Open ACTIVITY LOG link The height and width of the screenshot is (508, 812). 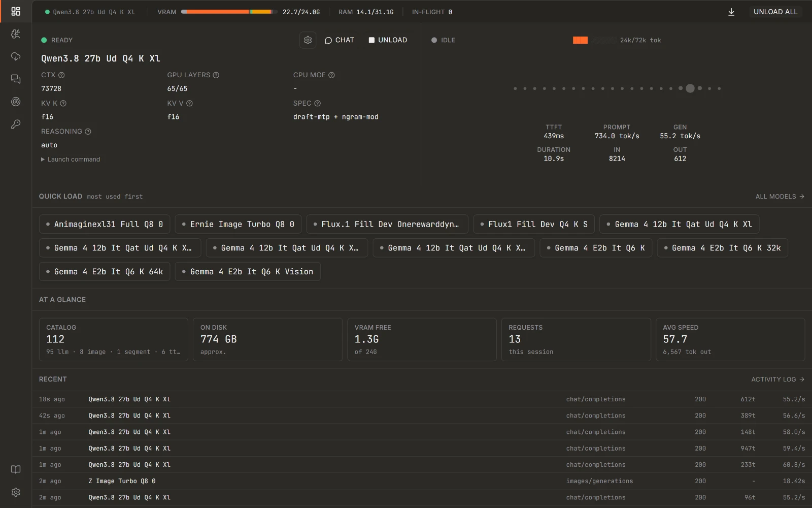click(777, 379)
